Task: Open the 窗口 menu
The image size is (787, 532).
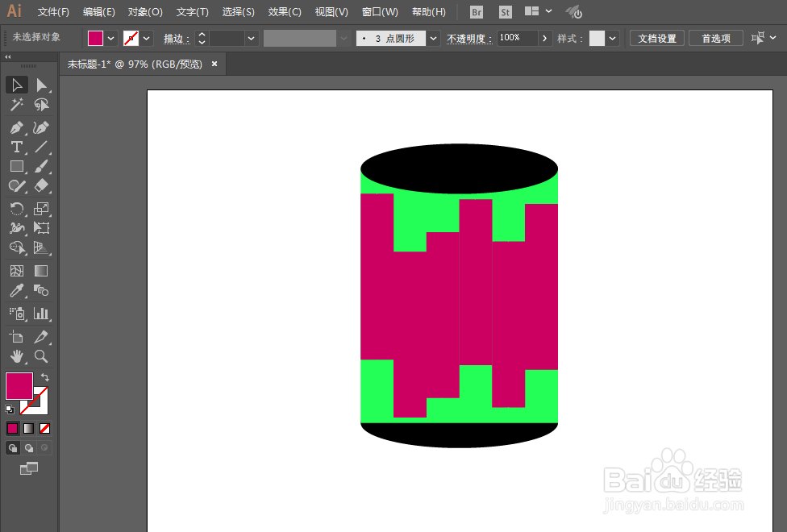Action: (379, 11)
